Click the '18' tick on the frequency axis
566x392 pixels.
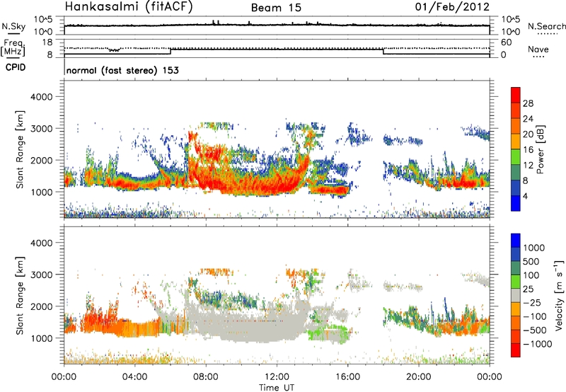point(47,42)
